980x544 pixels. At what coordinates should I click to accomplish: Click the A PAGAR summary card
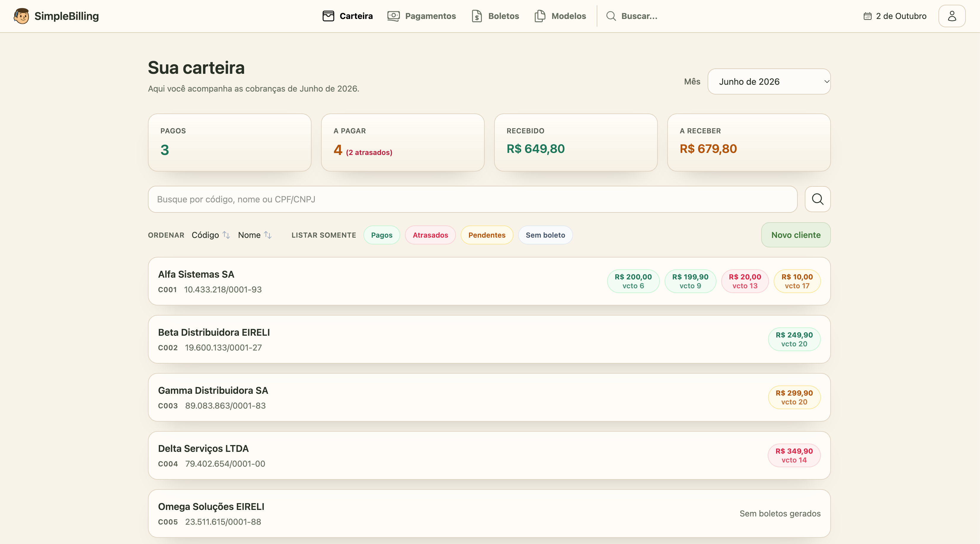tap(403, 143)
